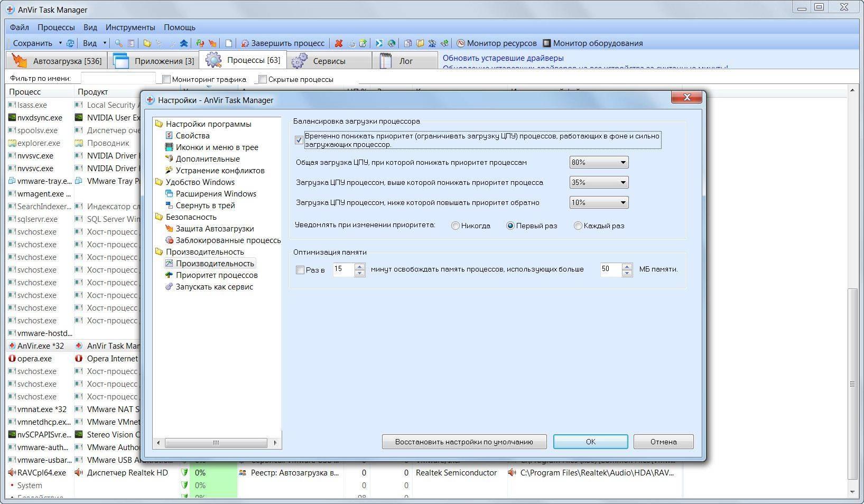Image resolution: width=864 pixels, height=504 pixels.
Task: Select Запускать как сервис tree item
Action: [214, 287]
